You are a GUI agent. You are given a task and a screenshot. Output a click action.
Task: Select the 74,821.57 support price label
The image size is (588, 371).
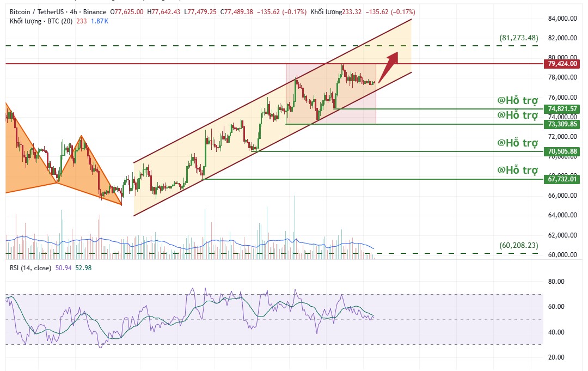coord(562,109)
